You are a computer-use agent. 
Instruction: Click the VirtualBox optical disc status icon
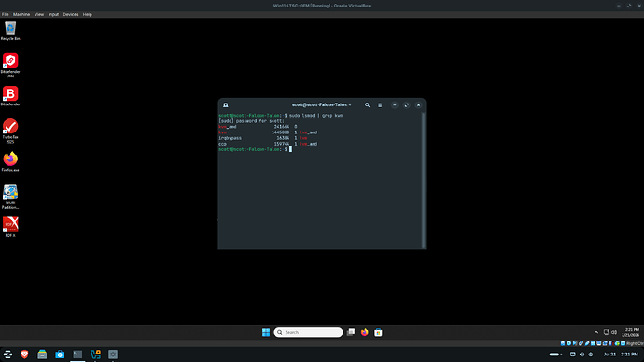568,343
